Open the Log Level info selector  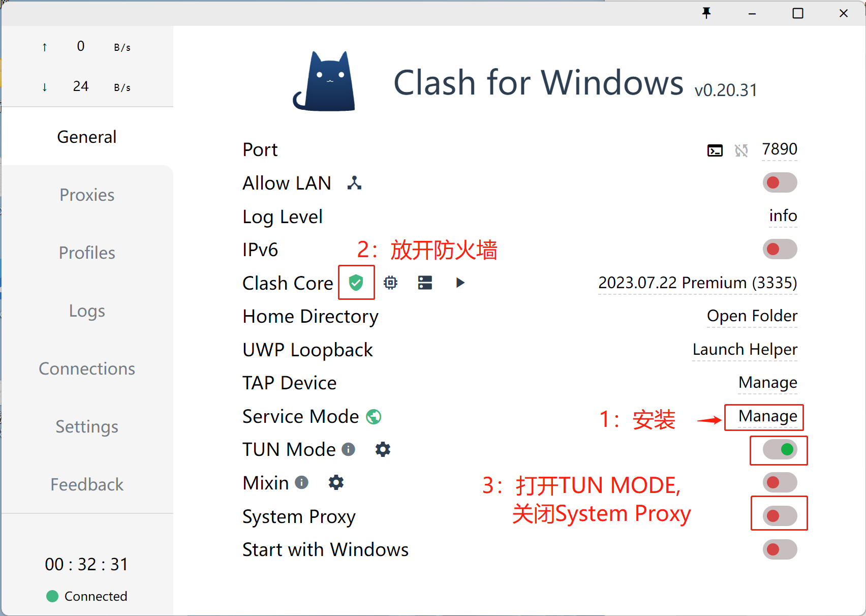click(x=783, y=216)
